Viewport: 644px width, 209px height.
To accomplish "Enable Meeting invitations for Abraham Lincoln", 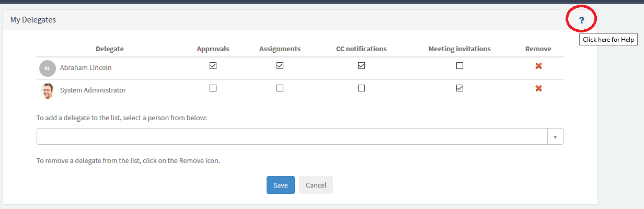I will pyautogui.click(x=459, y=66).
